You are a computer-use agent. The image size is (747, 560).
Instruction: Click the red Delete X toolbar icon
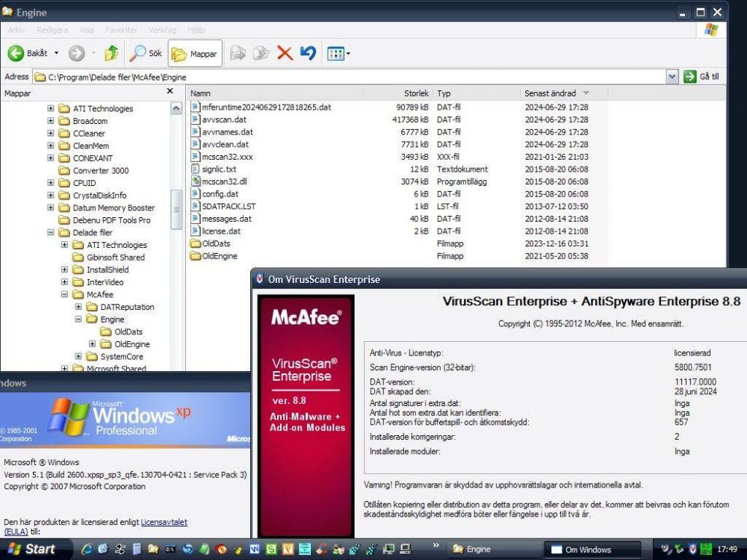(285, 53)
